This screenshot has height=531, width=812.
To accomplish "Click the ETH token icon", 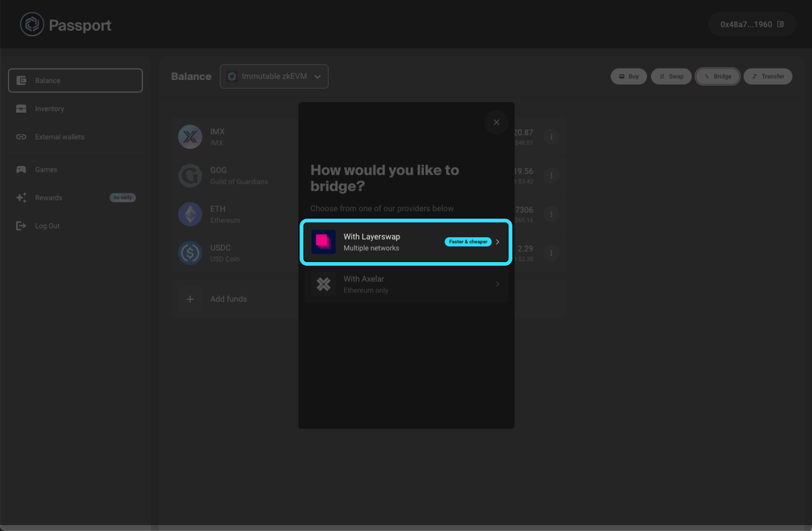I will (190, 214).
